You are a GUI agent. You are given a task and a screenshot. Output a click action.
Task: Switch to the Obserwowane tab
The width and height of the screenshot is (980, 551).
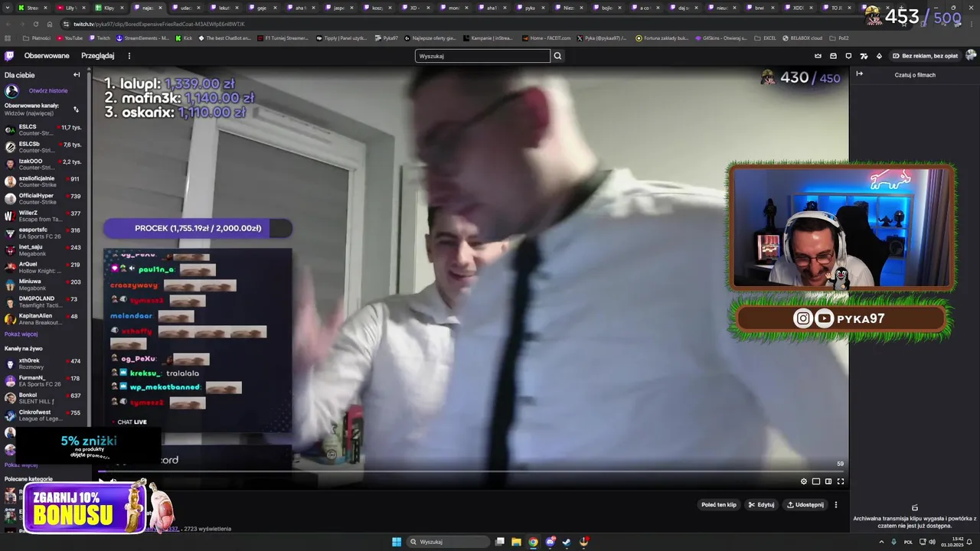[x=47, y=56]
